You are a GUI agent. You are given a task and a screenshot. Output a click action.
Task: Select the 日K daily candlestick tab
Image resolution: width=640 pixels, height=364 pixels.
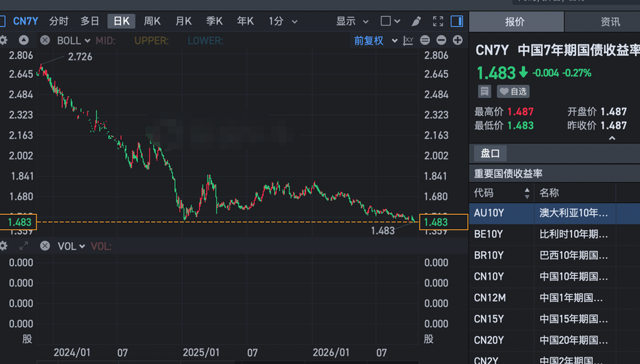click(x=121, y=21)
